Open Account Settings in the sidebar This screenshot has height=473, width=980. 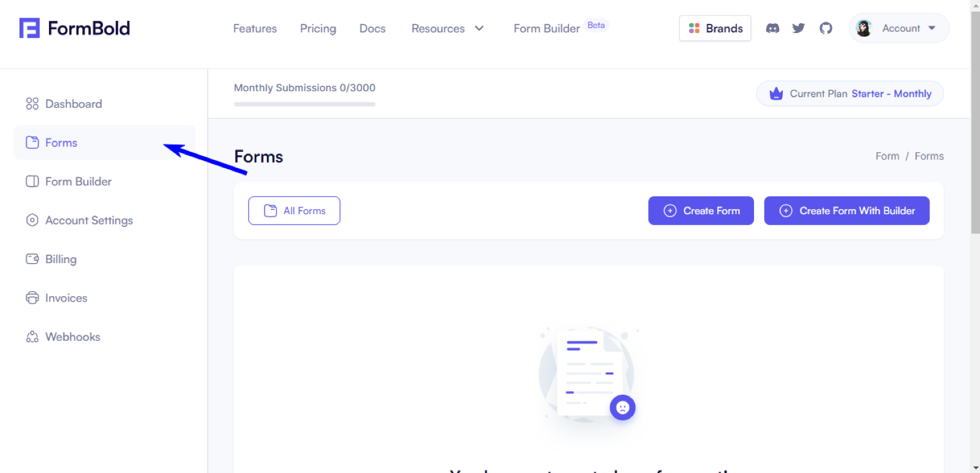(x=105, y=220)
